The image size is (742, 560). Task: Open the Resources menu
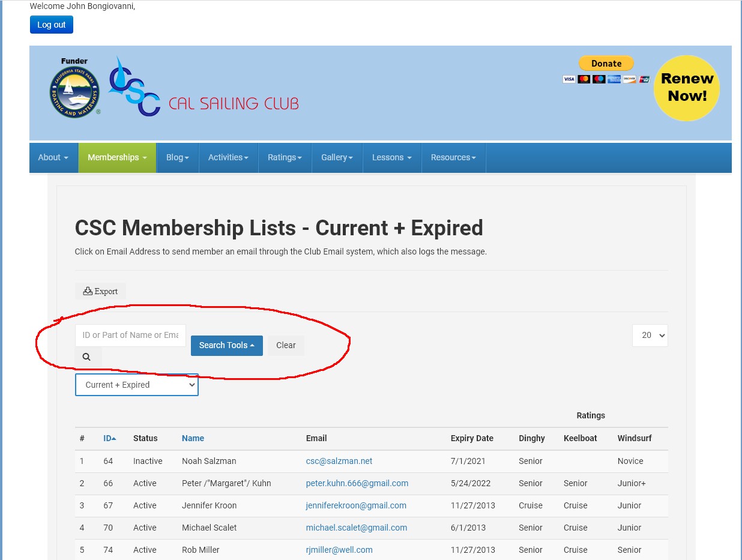click(453, 157)
